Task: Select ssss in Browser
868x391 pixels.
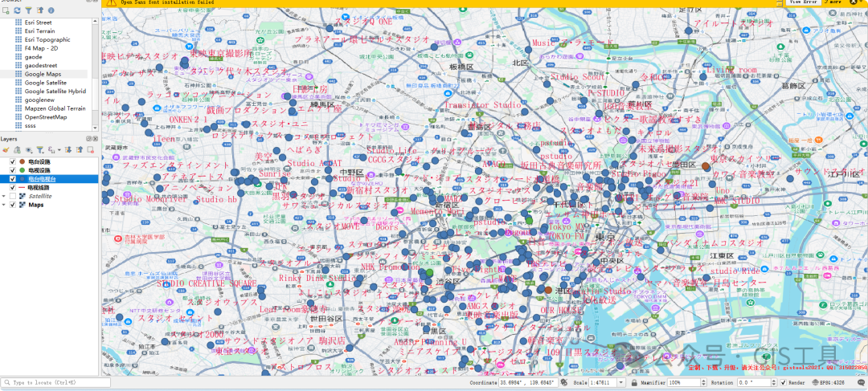Action: pyautogui.click(x=30, y=125)
